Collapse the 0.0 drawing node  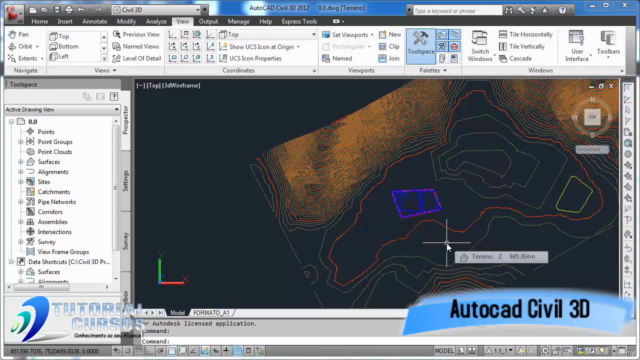pos(11,122)
